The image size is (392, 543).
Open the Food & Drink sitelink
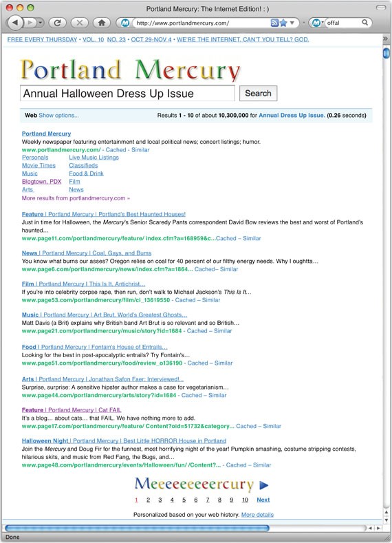point(86,173)
